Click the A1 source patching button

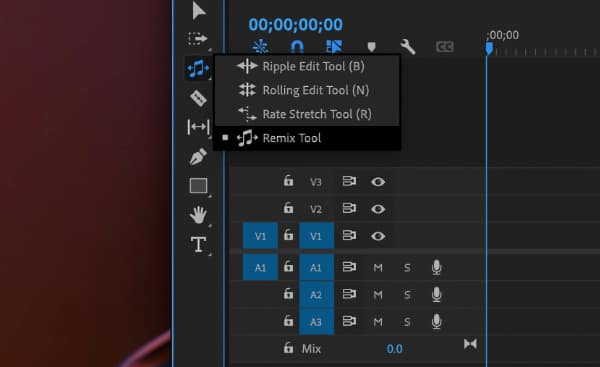tap(260, 267)
